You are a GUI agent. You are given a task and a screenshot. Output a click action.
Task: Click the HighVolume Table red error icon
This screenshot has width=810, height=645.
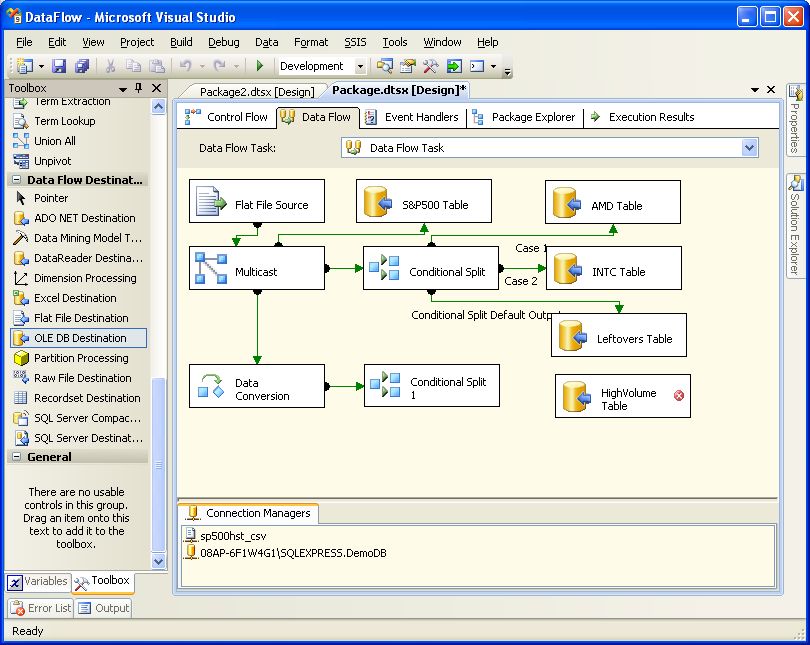tap(679, 396)
